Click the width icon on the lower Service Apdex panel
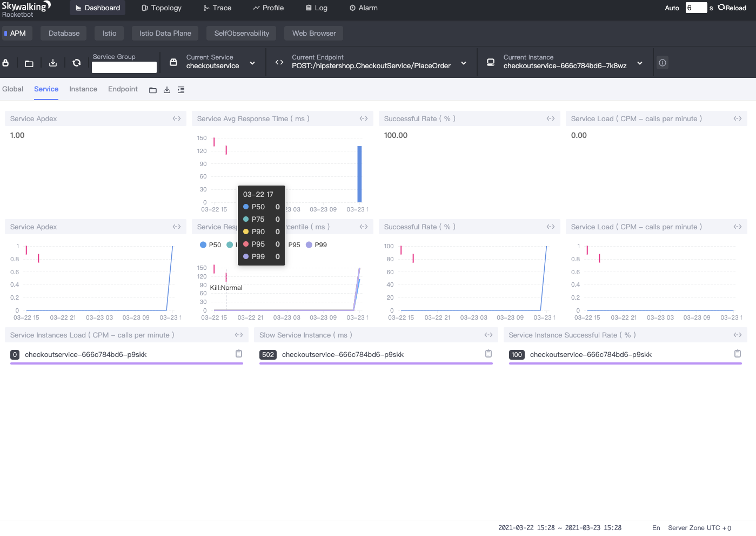Viewport: 756px width, 536px height. (177, 227)
